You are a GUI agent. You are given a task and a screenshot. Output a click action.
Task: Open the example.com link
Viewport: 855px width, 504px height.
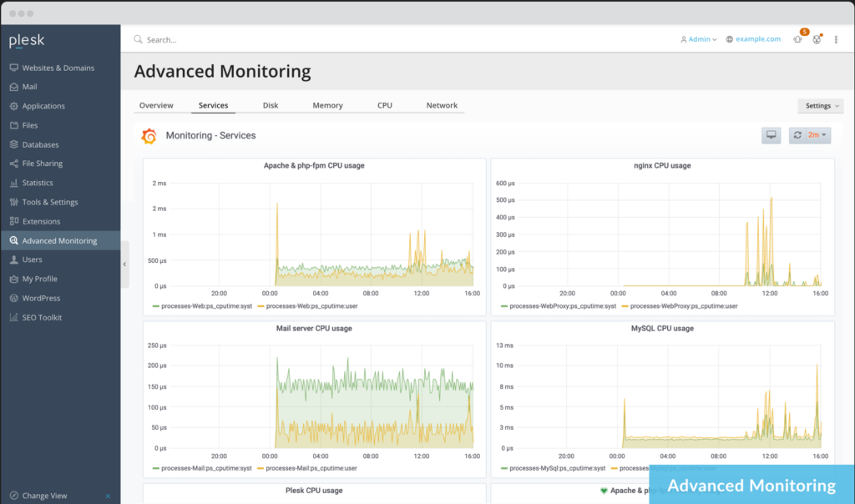758,39
